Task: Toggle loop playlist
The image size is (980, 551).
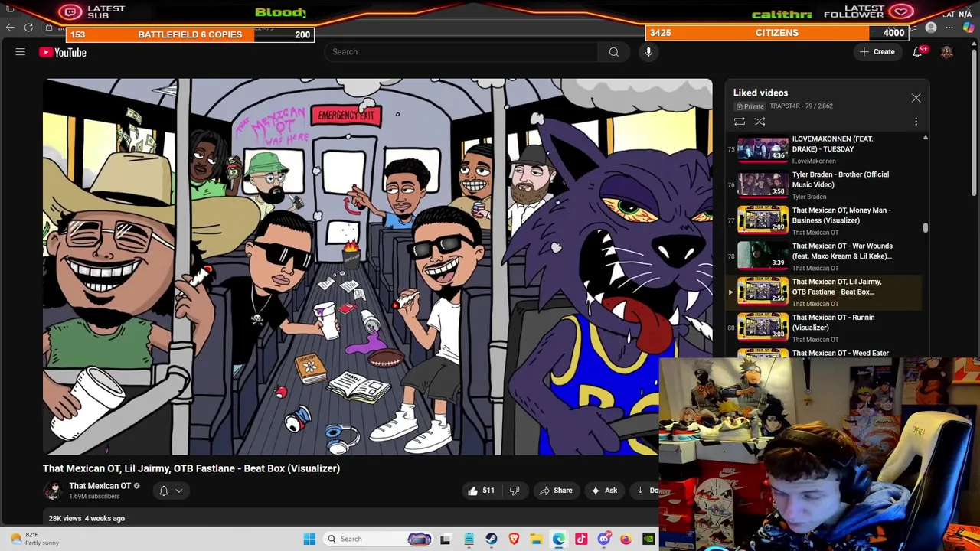Action: tap(740, 122)
